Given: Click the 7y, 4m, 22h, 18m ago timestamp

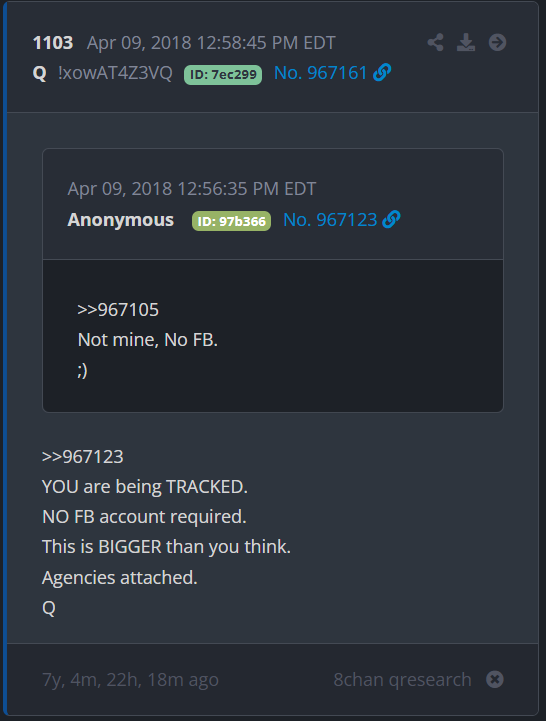Looking at the screenshot, I should pyautogui.click(x=130, y=680).
